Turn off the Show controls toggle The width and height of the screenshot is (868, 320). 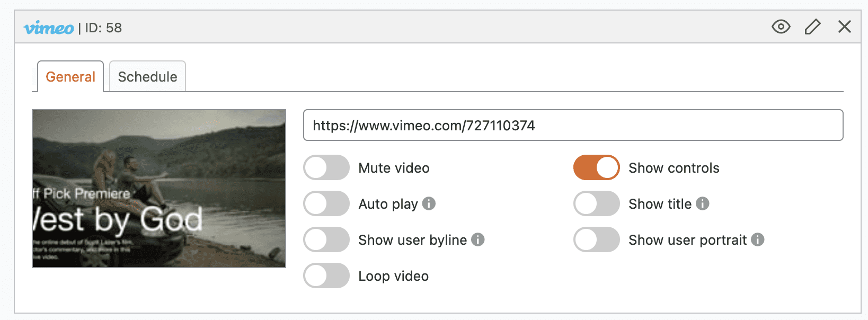597,168
